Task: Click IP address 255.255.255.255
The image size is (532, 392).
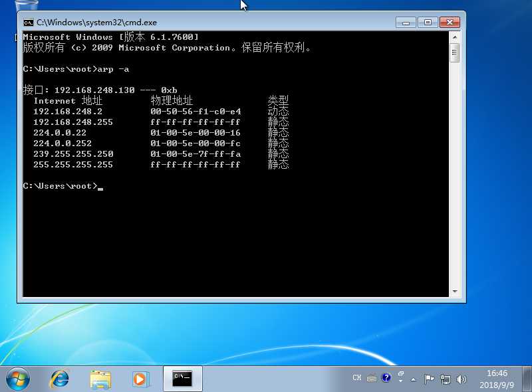Action: (73, 165)
